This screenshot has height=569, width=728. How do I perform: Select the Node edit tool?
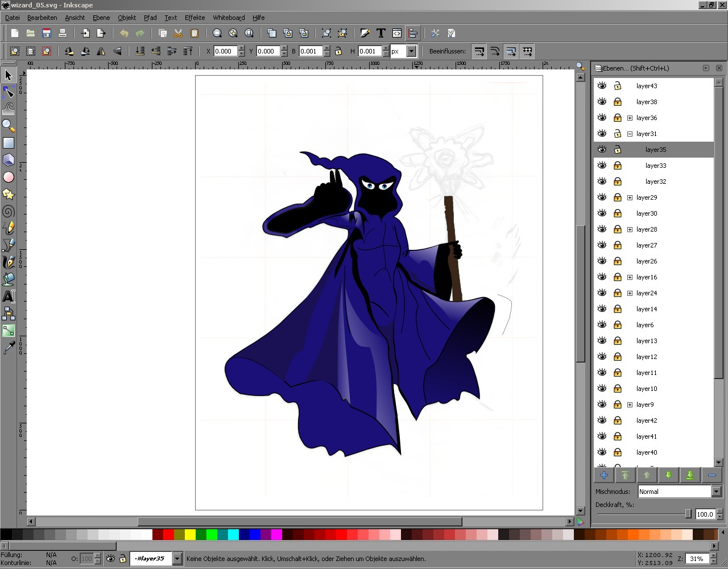tap(9, 92)
